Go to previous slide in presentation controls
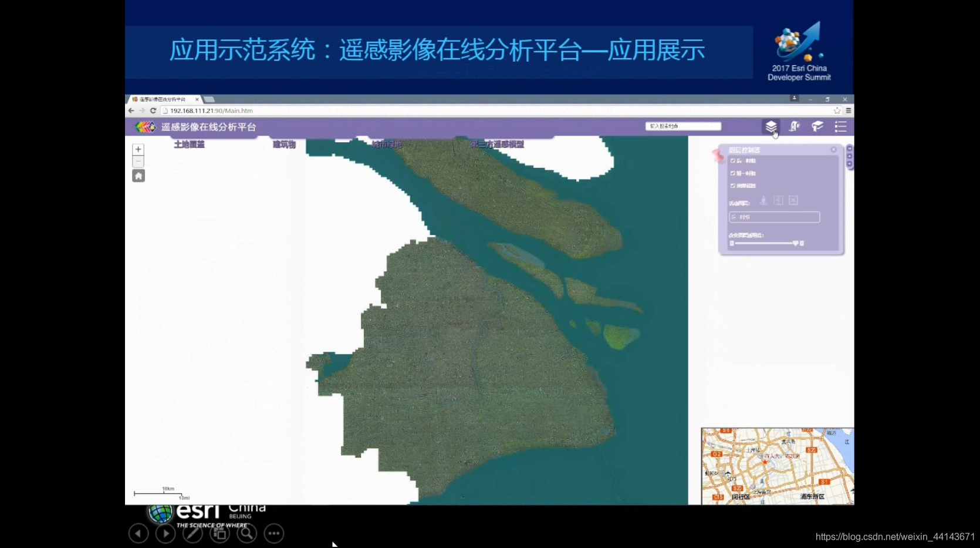The width and height of the screenshot is (980, 548). point(138,533)
